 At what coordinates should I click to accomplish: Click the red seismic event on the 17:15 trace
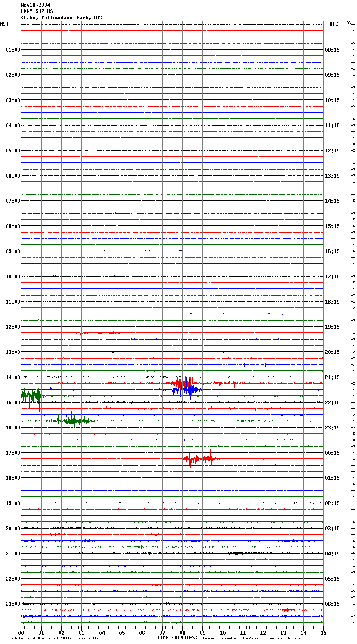[201, 458]
